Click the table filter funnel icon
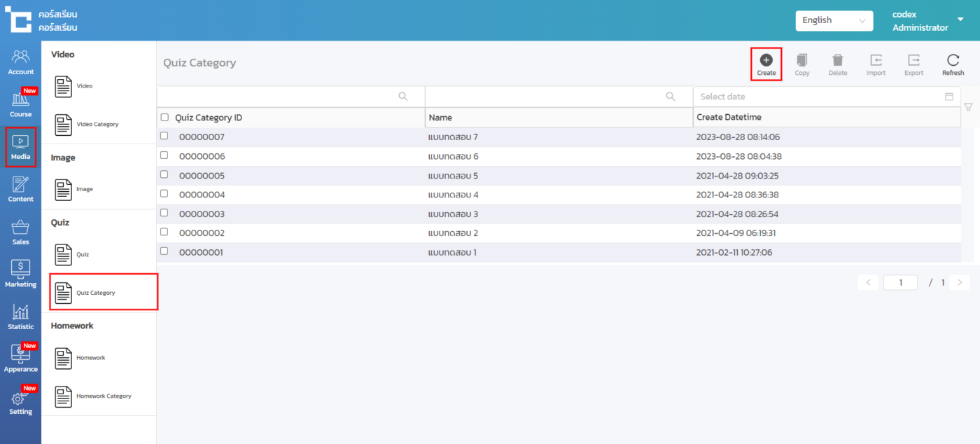Screen dimensions: 980x444 pos(969,107)
